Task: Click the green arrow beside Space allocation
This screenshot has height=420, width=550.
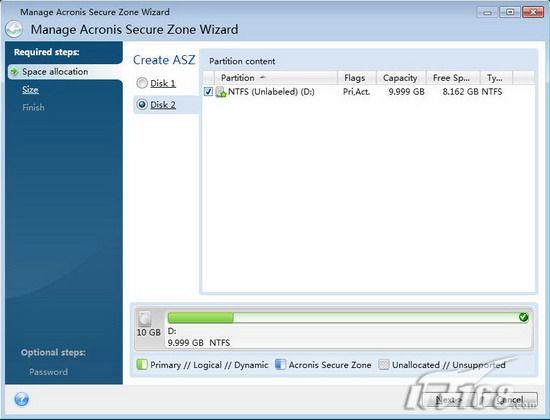Action: click(x=14, y=72)
